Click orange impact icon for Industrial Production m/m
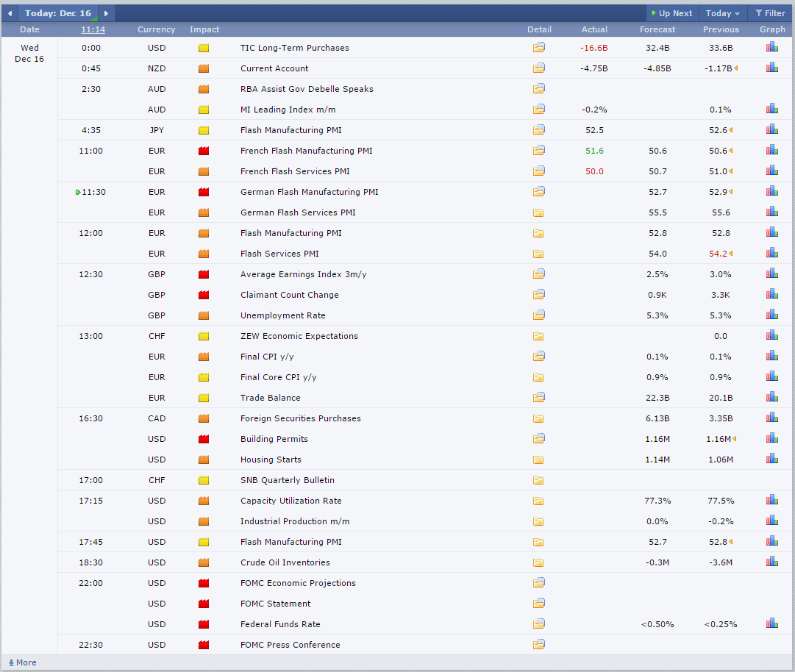This screenshot has width=795, height=672. pos(204,521)
